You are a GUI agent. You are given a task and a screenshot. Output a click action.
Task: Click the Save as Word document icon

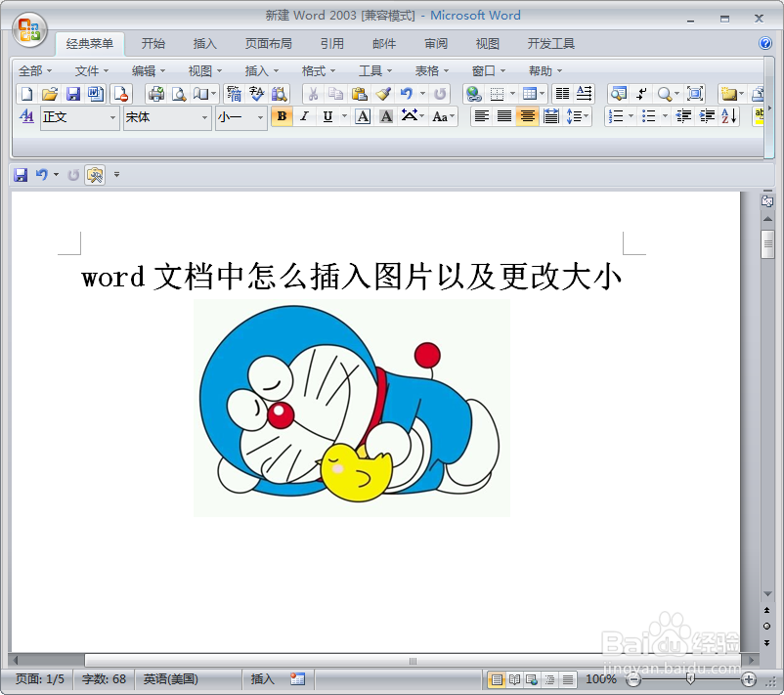click(x=96, y=94)
